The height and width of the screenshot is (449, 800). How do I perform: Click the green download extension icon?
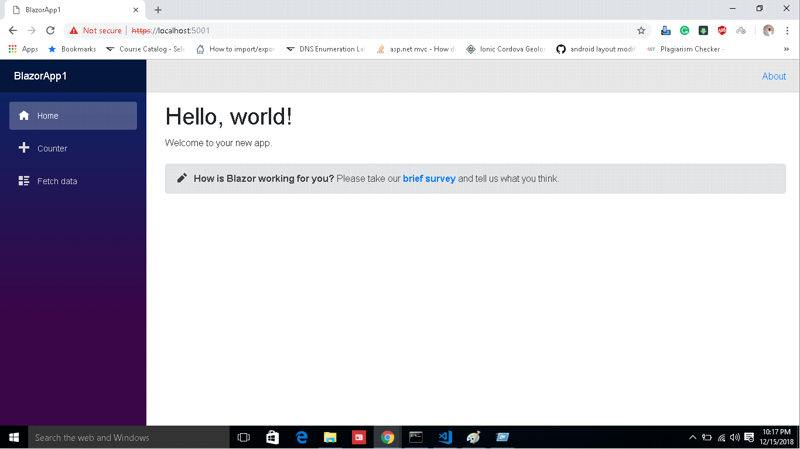703,31
